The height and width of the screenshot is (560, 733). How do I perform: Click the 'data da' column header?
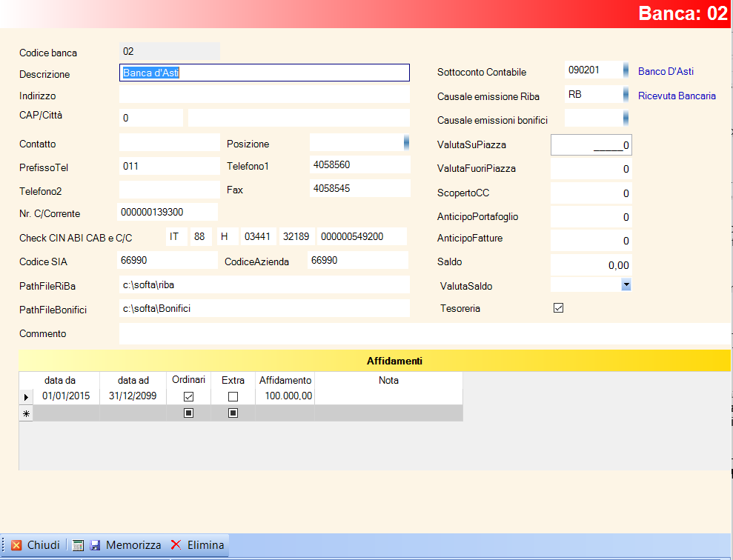click(59, 380)
